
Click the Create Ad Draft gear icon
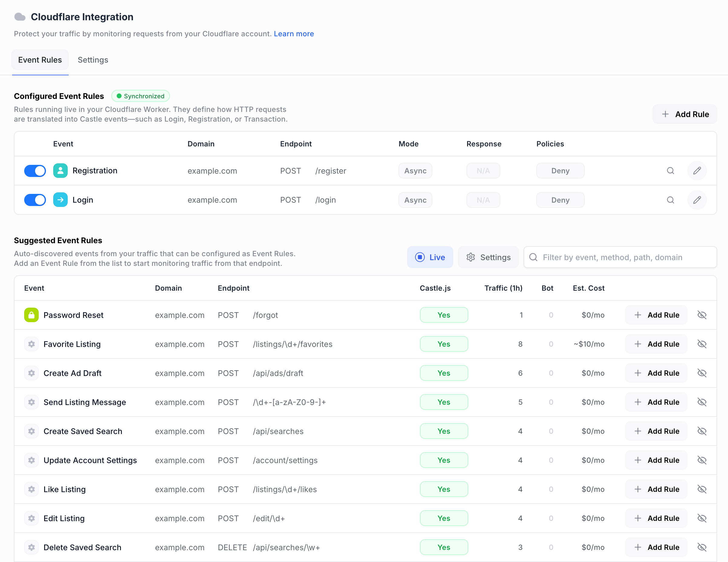31,373
